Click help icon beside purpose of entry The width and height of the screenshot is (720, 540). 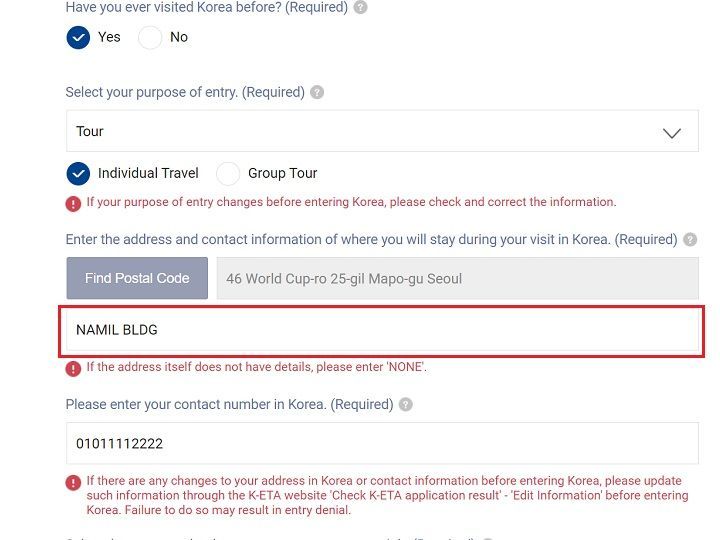[317, 92]
